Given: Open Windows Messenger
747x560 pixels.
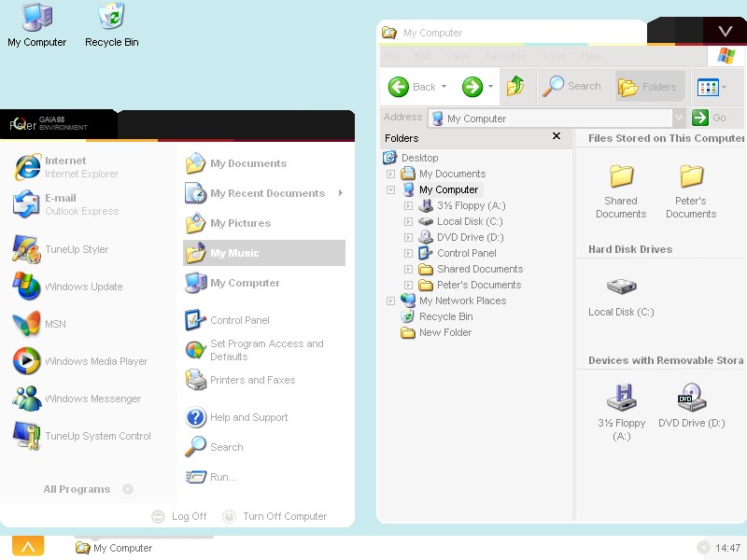Looking at the screenshot, I should click(77, 399).
